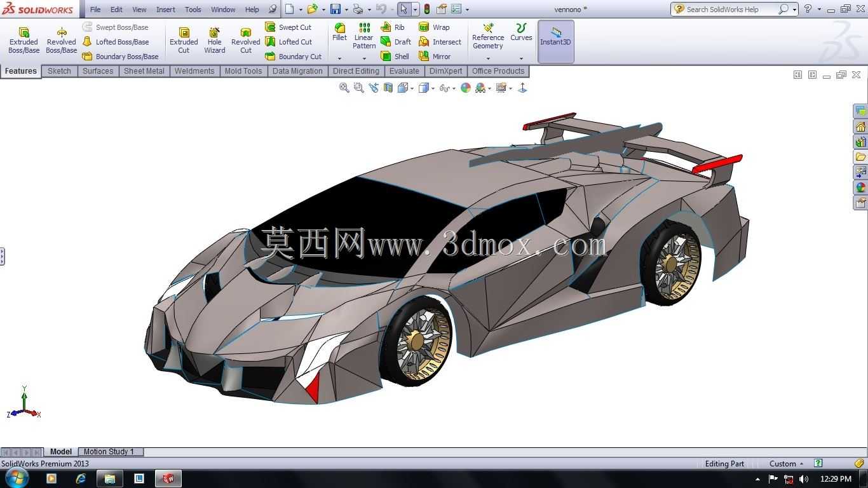868x488 pixels.
Task: Click the Boundary Cut tool
Action: point(294,57)
